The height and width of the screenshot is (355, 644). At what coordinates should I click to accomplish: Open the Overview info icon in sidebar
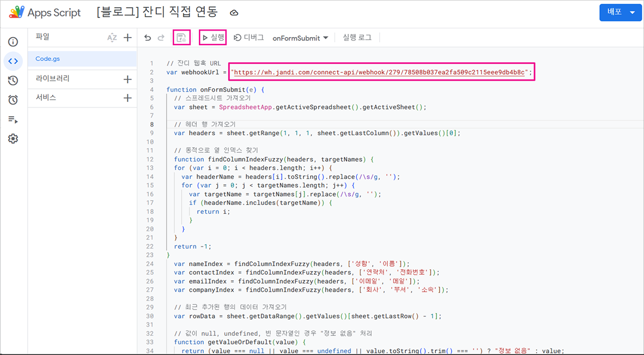click(x=13, y=42)
